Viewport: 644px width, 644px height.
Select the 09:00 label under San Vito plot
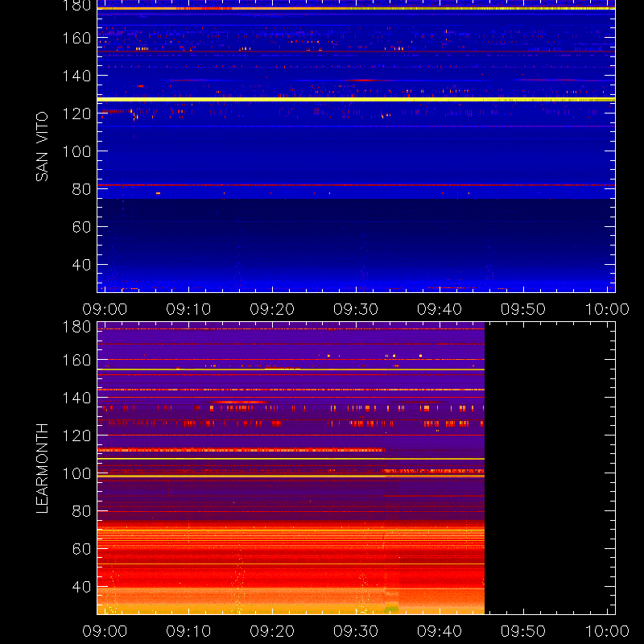point(105,309)
